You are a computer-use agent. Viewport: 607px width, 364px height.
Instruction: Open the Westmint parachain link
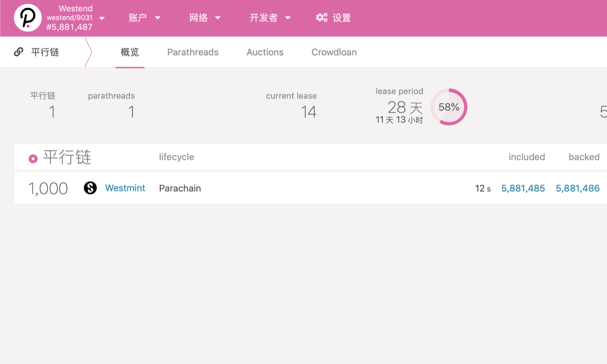pyautogui.click(x=125, y=188)
